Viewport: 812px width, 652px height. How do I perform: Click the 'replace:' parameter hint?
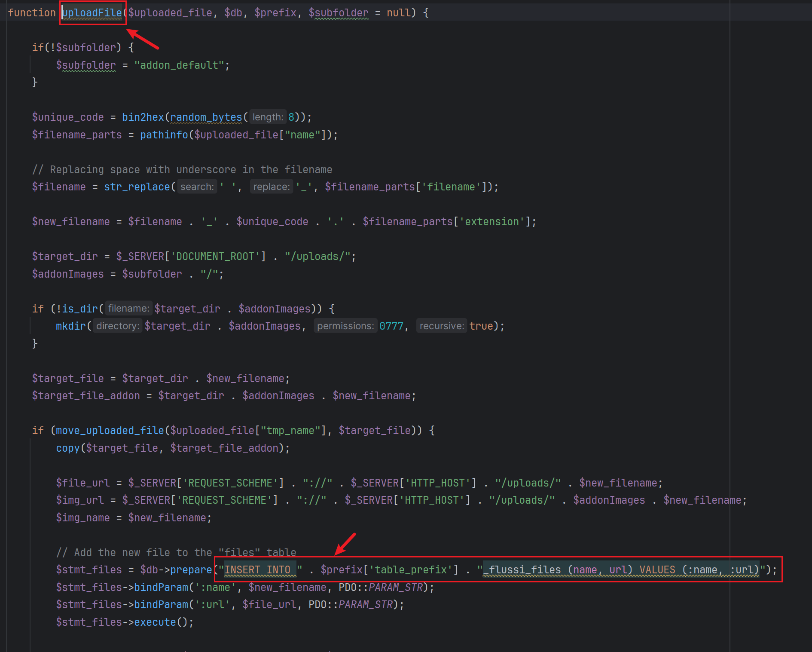pyautogui.click(x=272, y=187)
